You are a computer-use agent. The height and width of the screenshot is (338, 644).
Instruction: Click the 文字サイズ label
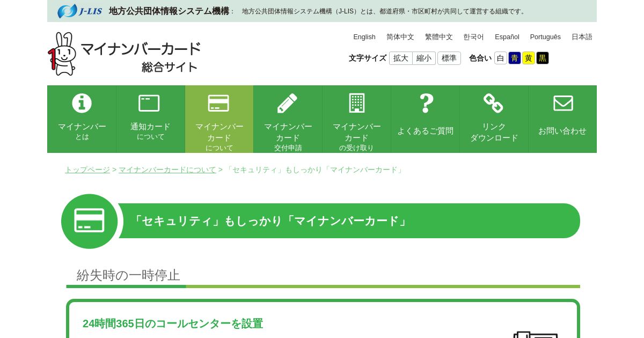tap(368, 58)
